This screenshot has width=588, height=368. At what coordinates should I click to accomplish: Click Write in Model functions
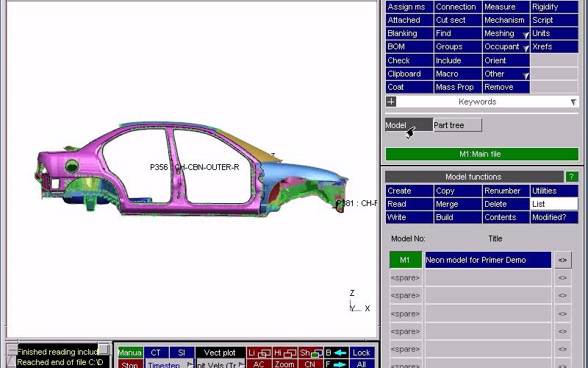tap(409, 217)
